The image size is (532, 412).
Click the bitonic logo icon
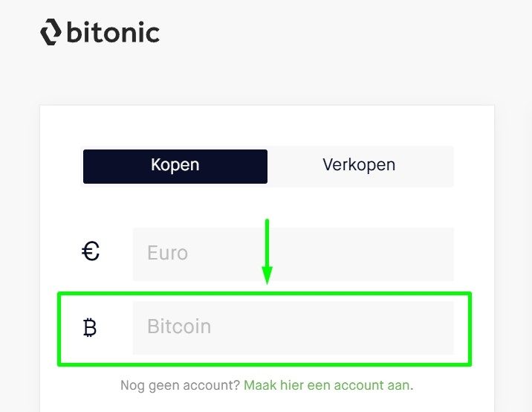point(50,33)
